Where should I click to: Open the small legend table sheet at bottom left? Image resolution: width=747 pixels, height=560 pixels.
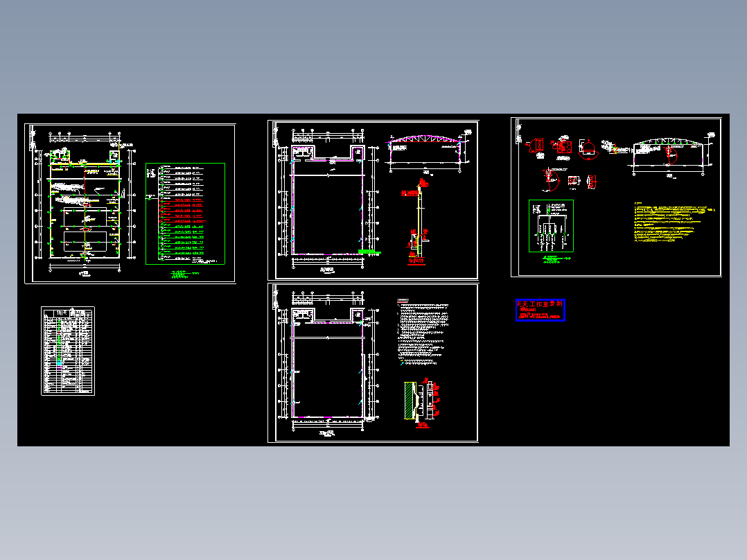68,351
